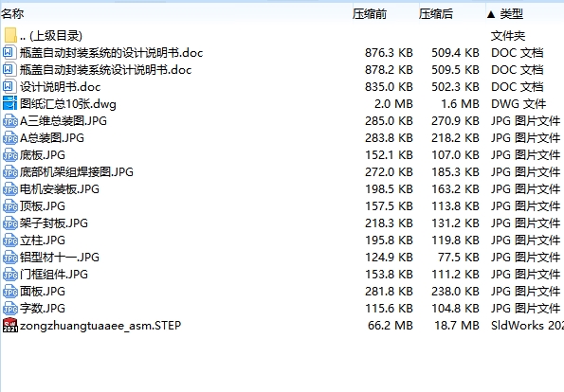Select the file name 设计说明书.doc
This screenshot has height=392, width=564.
click(x=60, y=87)
